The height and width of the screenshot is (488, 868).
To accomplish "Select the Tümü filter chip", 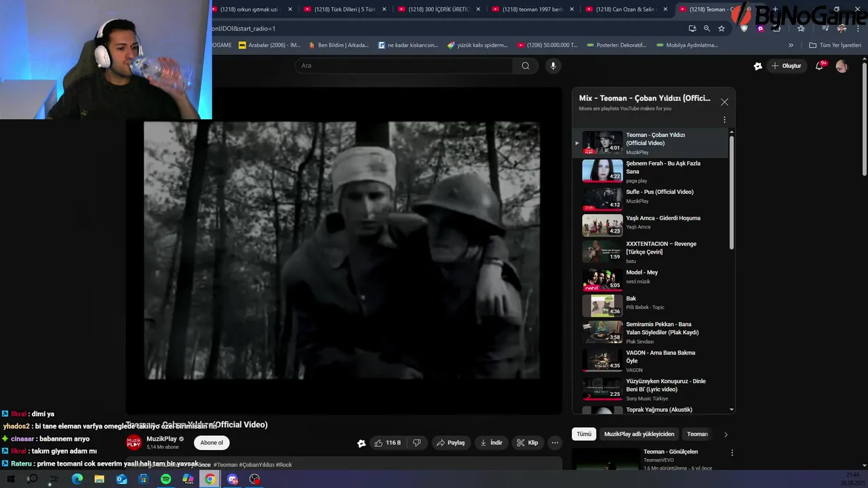I will pos(584,434).
